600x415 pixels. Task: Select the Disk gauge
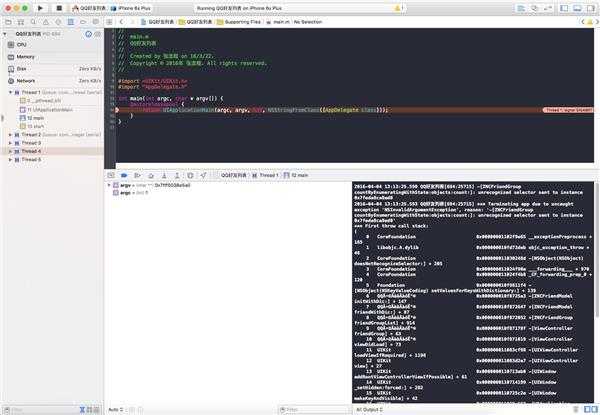click(52, 69)
